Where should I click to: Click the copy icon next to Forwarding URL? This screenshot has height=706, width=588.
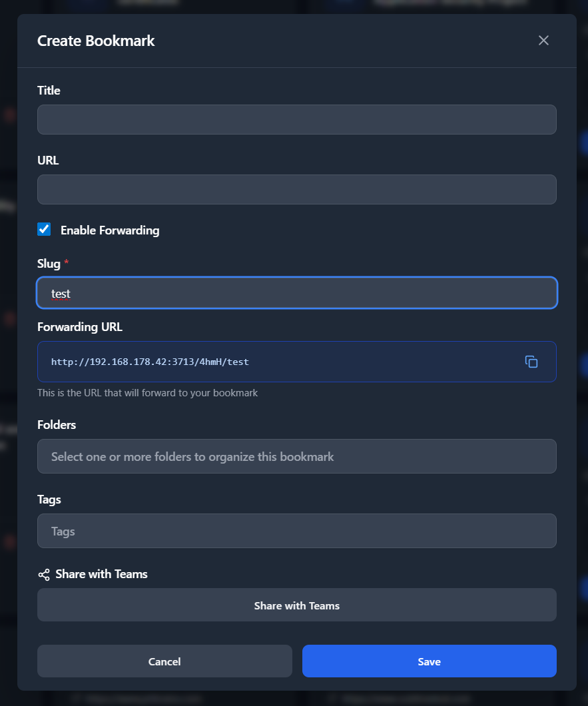(x=531, y=361)
